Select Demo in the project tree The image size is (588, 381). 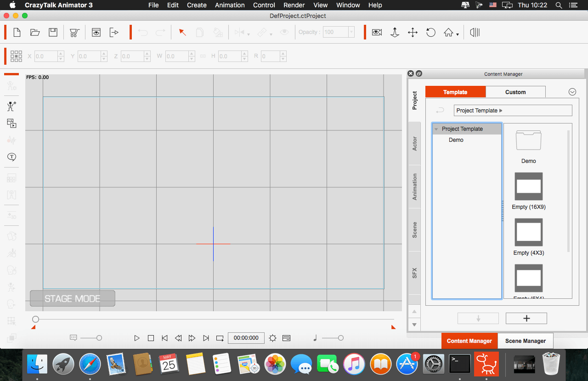456,140
